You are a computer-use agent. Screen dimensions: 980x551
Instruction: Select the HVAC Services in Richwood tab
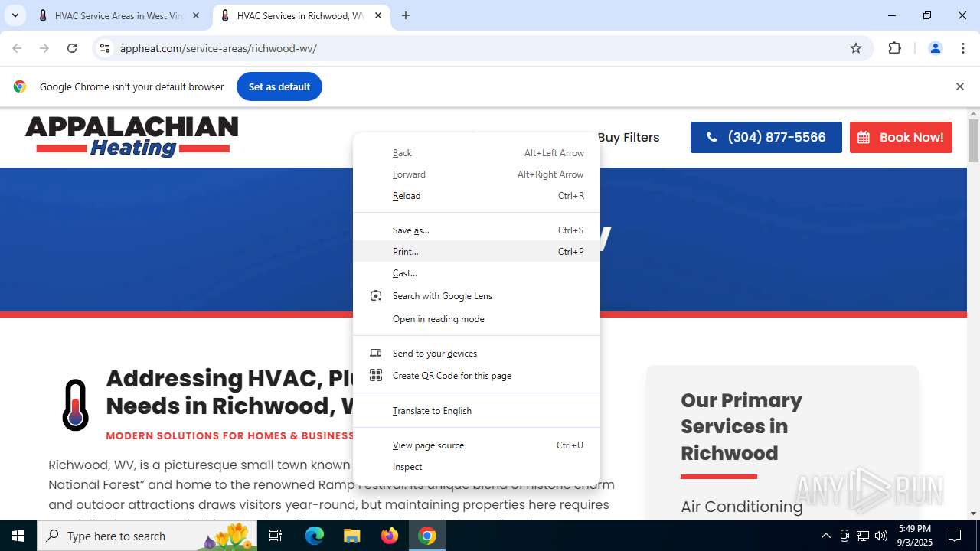(x=301, y=15)
